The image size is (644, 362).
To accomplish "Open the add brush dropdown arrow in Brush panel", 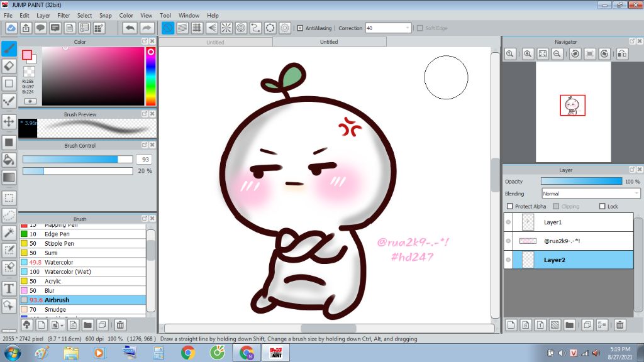I will click(62, 326).
